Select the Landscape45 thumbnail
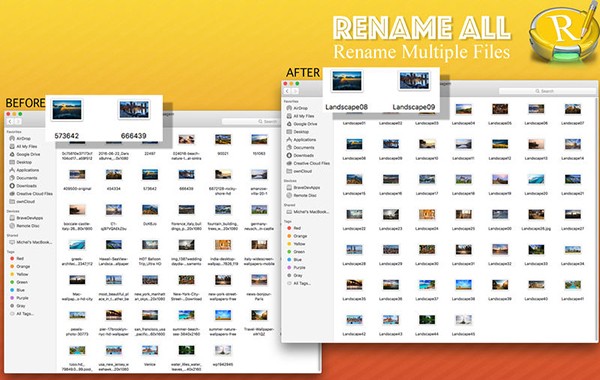Screen dimensions: 600x380 pyautogui.click(x=463, y=320)
